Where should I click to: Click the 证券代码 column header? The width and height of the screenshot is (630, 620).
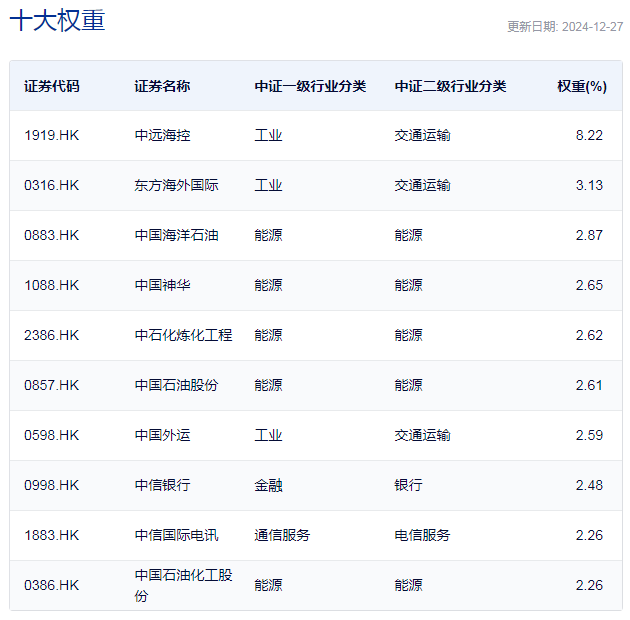point(52,86)
